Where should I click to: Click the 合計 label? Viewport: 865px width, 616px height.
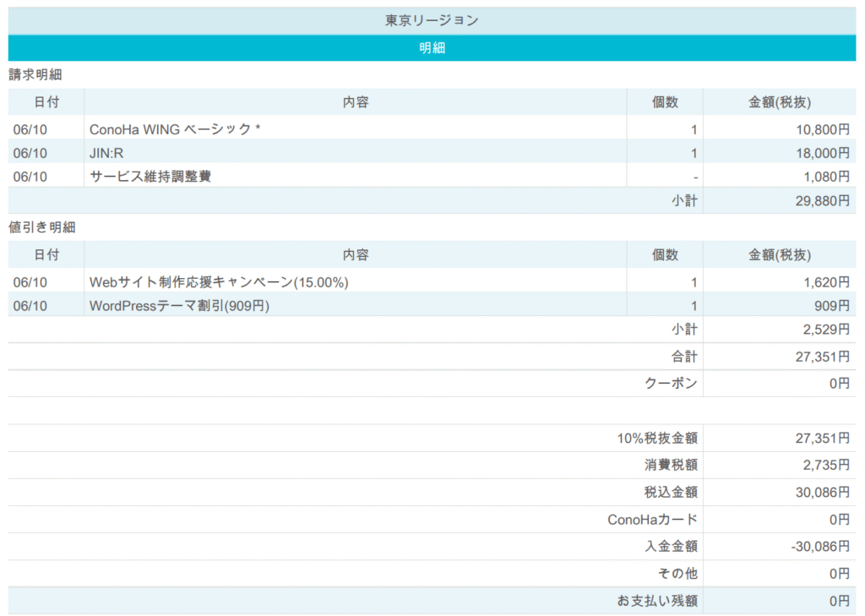(x=684, y=357)
